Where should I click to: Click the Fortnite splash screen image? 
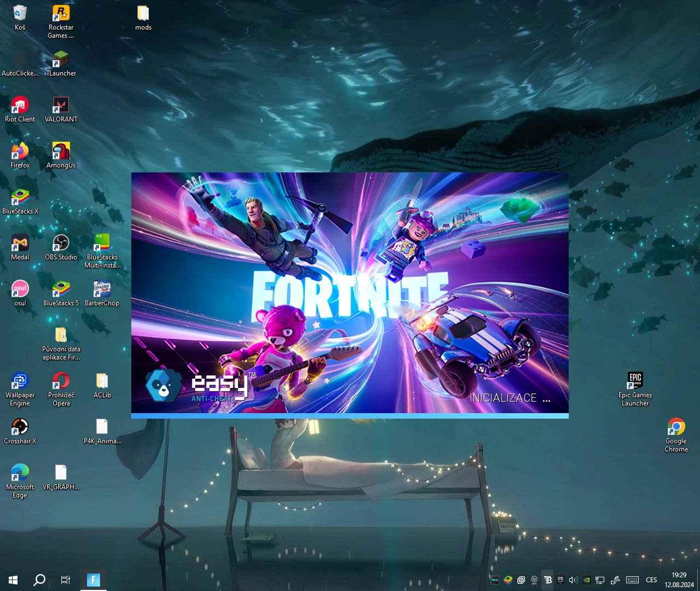click(x=350, y=293)
